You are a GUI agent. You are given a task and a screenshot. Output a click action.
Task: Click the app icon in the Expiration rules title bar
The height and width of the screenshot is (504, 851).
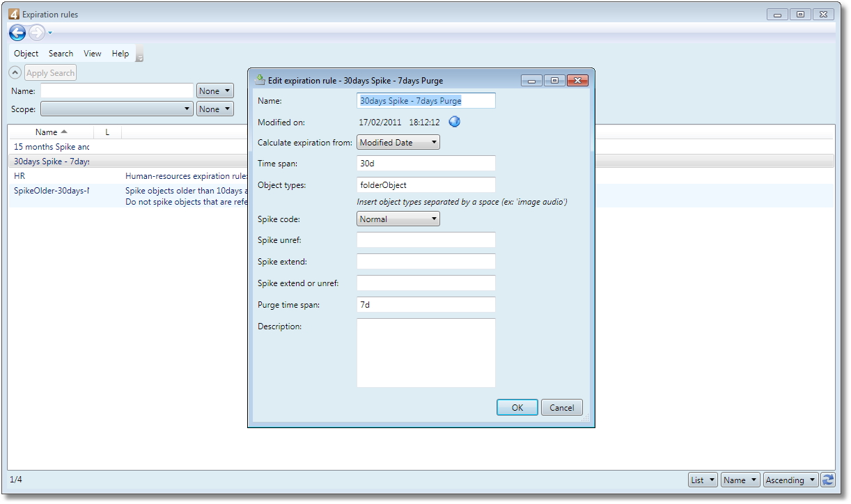14,14
